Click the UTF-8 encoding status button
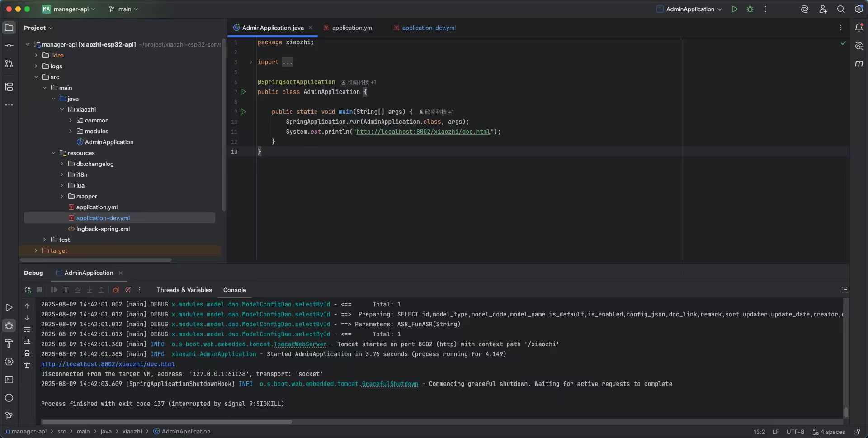 click(795, 432)
